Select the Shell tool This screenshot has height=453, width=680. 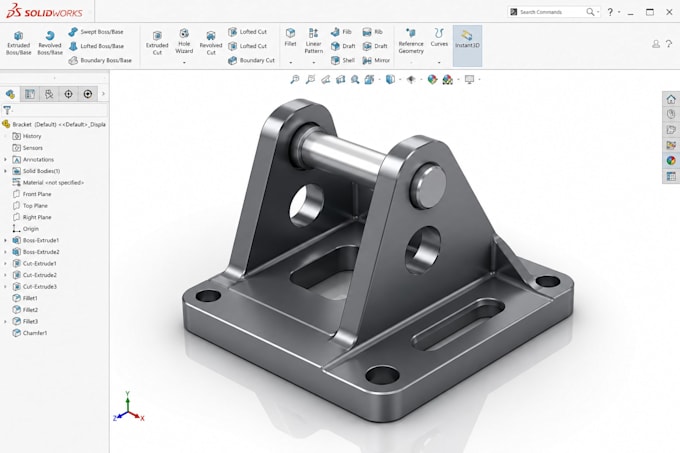click(343, 60)
